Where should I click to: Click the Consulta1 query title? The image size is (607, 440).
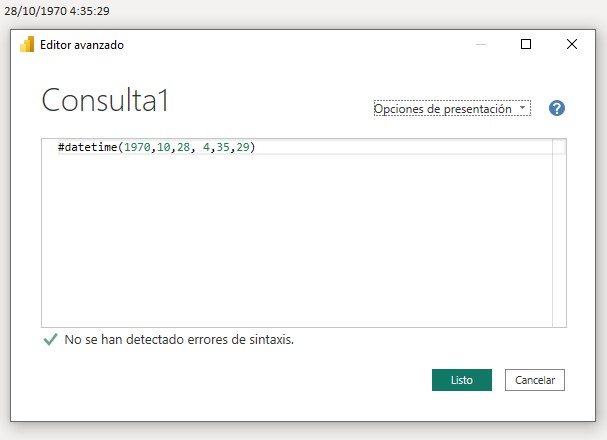105,100
